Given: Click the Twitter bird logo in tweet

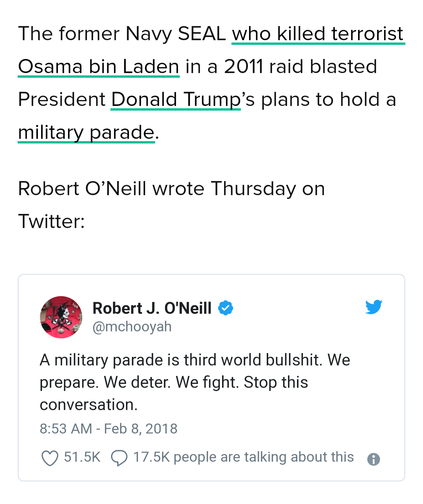Looking at the screenshot, I should pyautogui.click(x=374, y=307).
